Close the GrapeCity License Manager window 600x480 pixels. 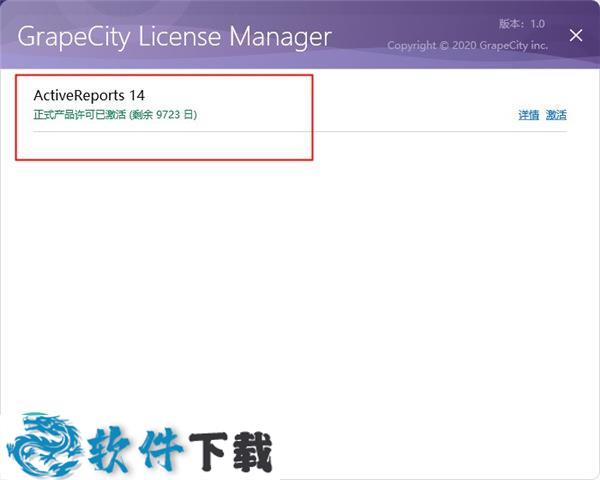(576, 36)
